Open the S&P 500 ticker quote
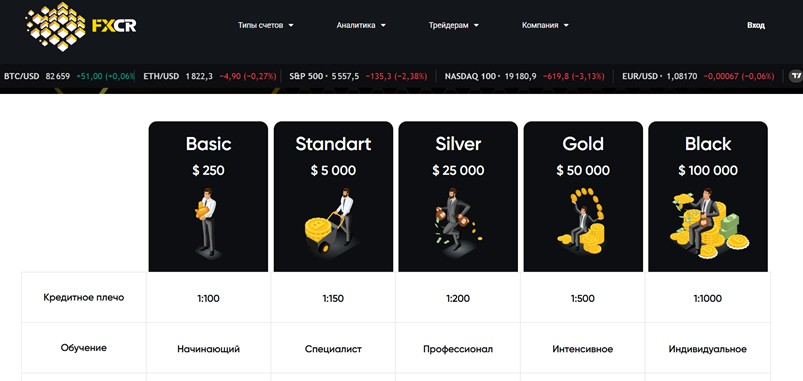Image resolution: width=803 pixels, height=381 pixels. point(357,76)
